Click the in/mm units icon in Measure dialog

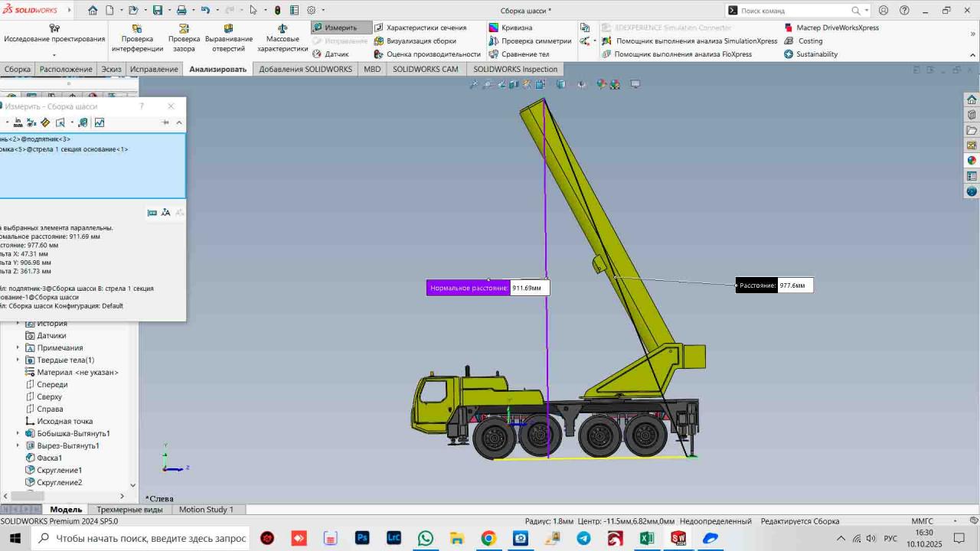tap(18, 122)
